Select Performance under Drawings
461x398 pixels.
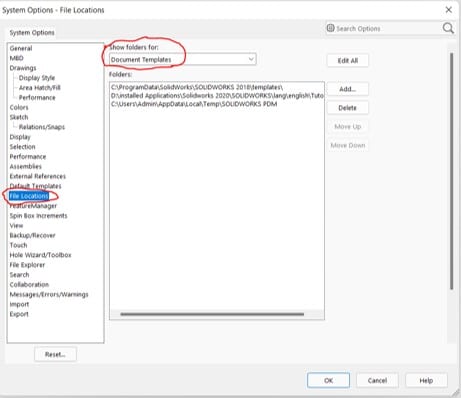click(37, 98)
